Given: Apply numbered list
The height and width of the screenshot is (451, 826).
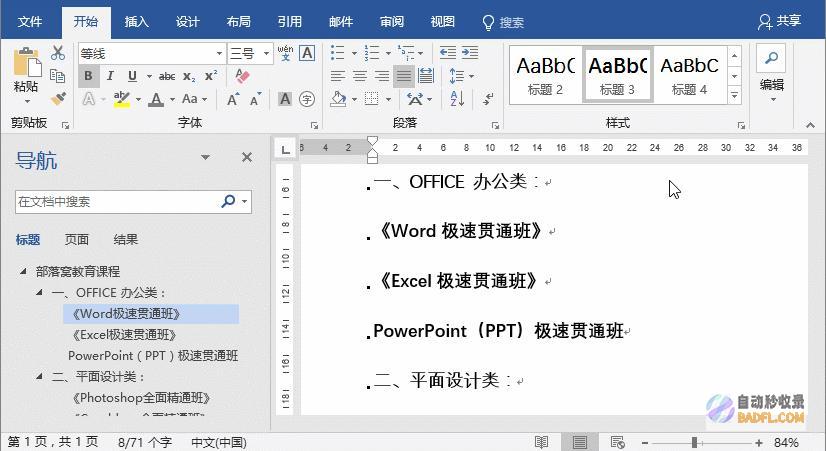Looking at the screenshot, I should pos(371,53).
